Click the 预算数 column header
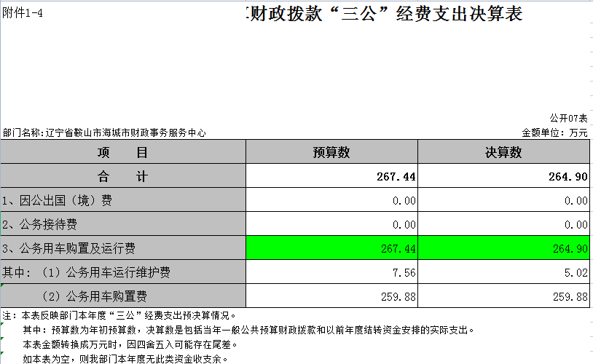The height and width of the screenshot is (364, 593). coord(331,152)
